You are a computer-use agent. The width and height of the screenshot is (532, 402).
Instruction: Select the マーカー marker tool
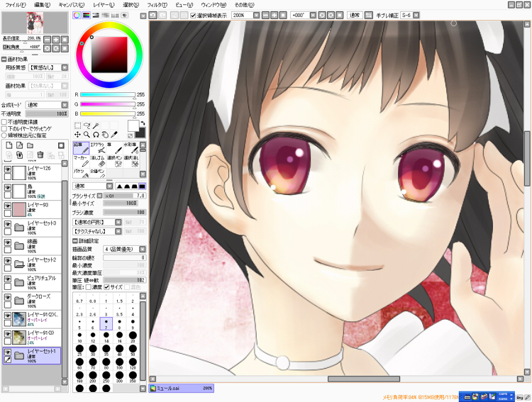coord(81,162)
